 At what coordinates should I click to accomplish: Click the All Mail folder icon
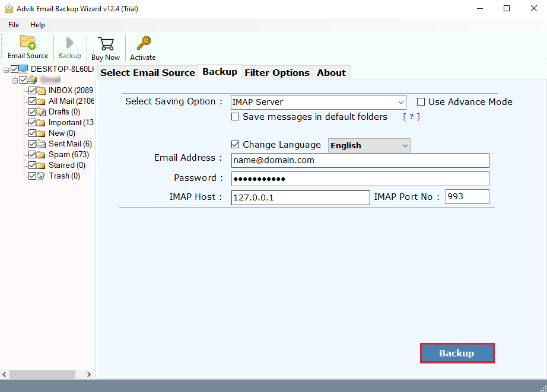41,101
